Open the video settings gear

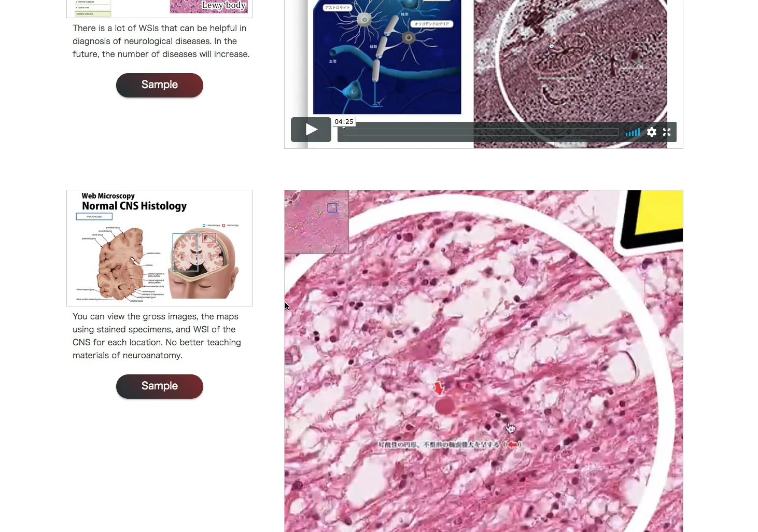pyautogui.click(x=652, y=132)
